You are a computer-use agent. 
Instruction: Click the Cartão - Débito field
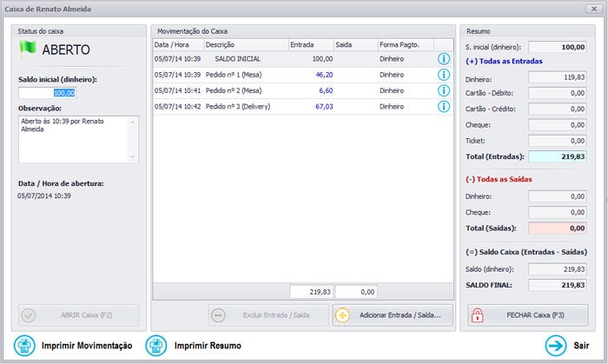558,94
